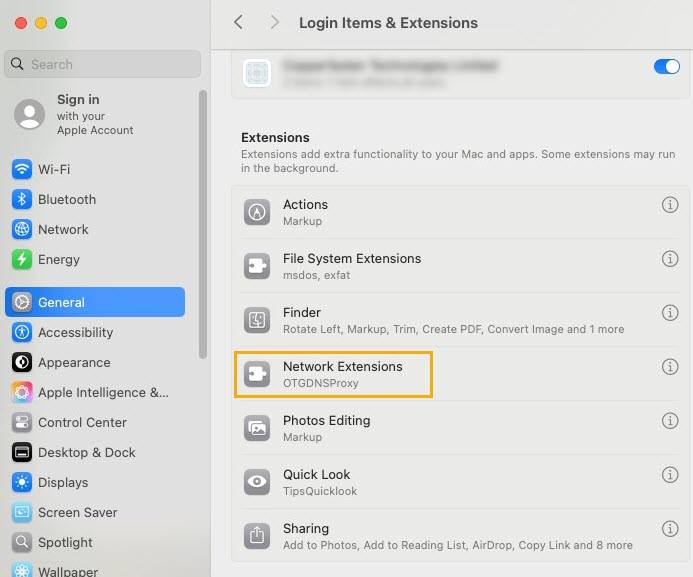Show info for Actions extensions
Image resolution: width=693 pixels, height=577 pixels.
(670, 205)
